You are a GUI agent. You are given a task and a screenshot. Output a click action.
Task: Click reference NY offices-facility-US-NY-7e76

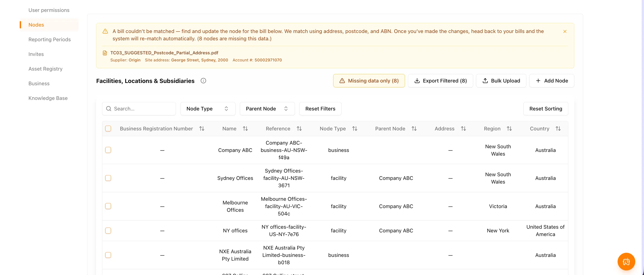click(284, 231)
